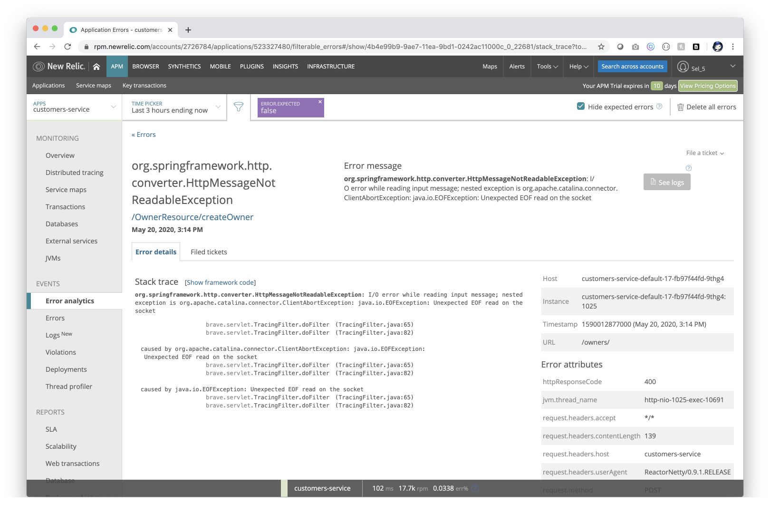Click the New Relic logo
770x532 pixels.
coord(59,67)
